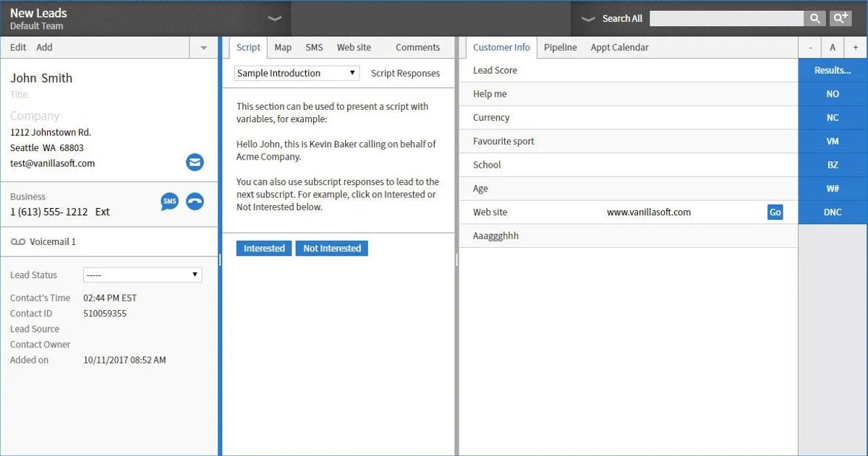Click the Go button beside the web site
The image size is (868, 456).
point(775,212)
